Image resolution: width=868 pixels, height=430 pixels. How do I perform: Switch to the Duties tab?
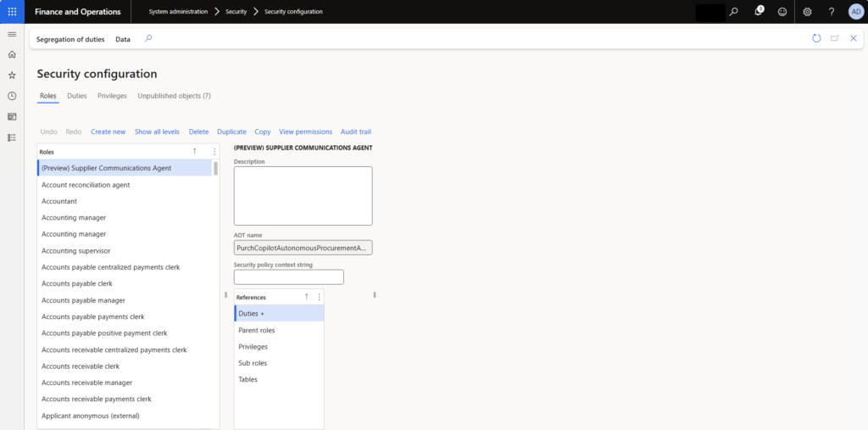tap(77, 96)
